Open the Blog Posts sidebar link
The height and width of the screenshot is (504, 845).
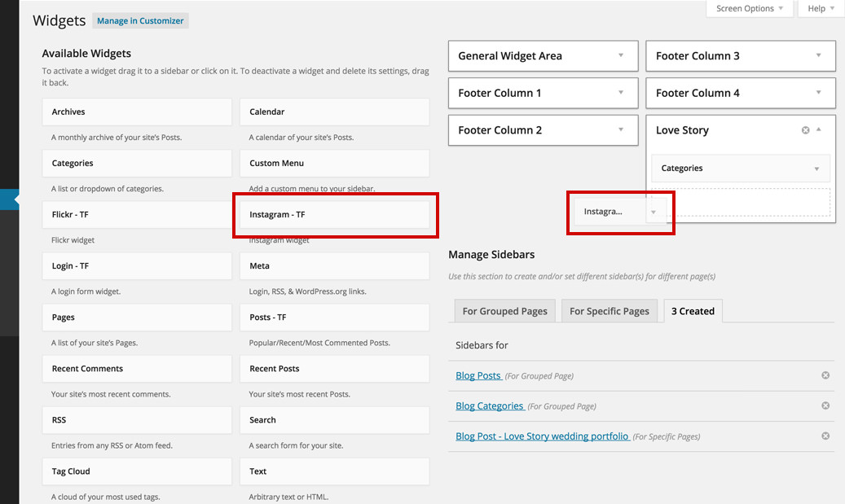click(478, 375)
